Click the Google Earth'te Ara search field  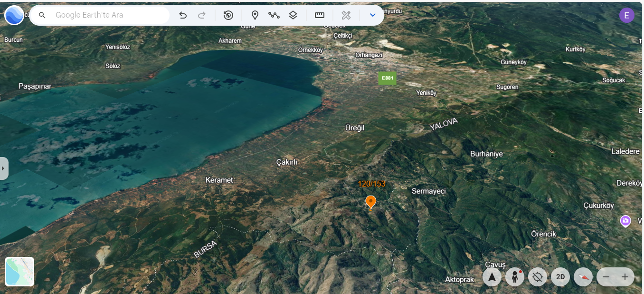109,15
